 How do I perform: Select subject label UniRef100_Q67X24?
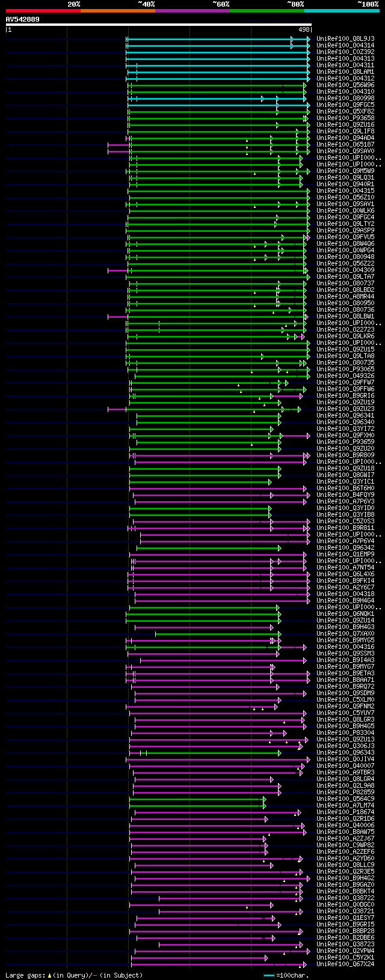coord(345,964)
